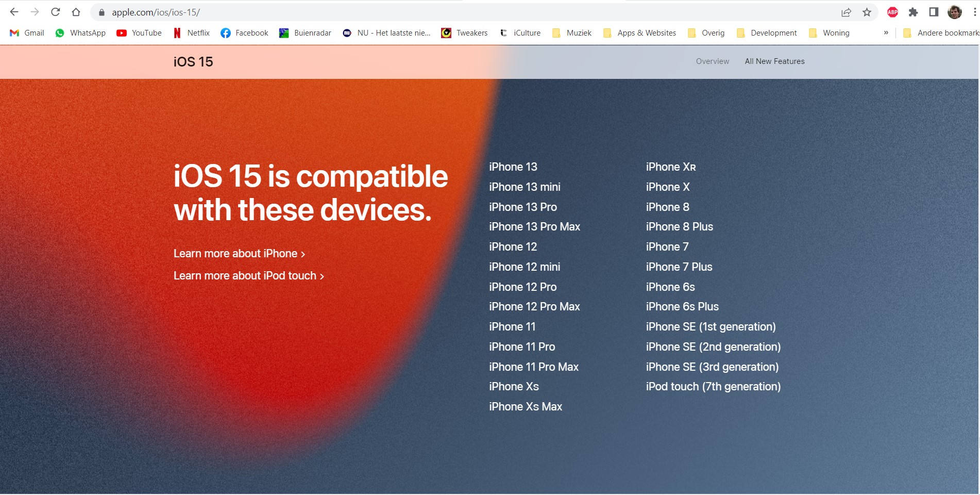Screen dimensions: 980x495
Task: Expand the Andere bookmarks folder
Action: pos(941,33)
